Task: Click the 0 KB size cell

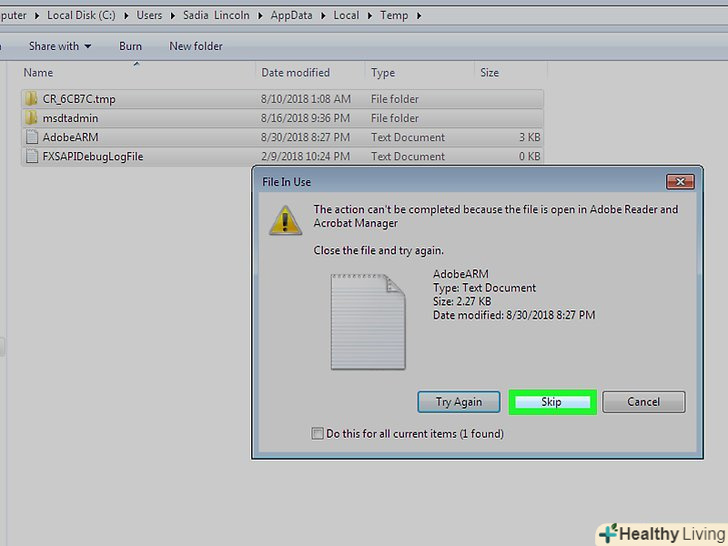Action: 529,156
